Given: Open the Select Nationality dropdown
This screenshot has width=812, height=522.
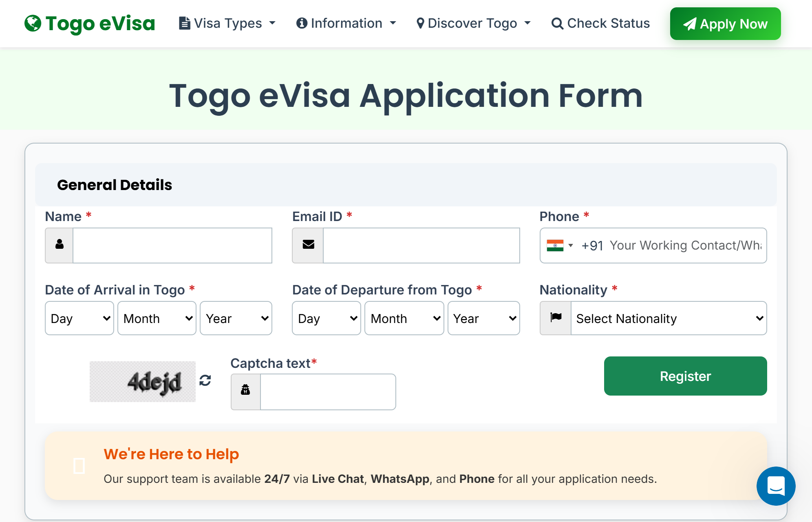Looking at the screenshot, I should (x=669, y=319).
